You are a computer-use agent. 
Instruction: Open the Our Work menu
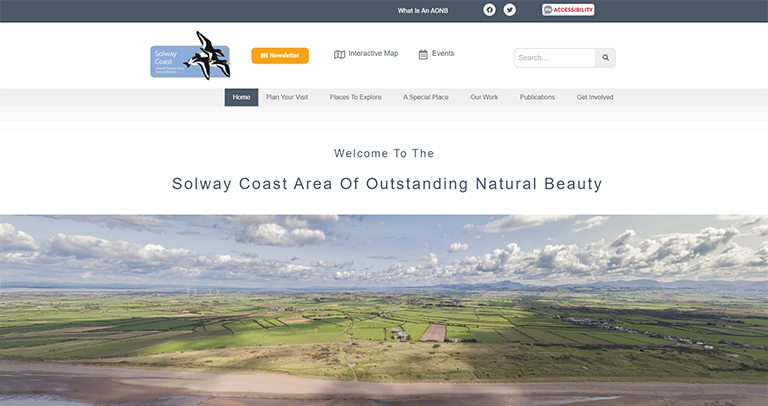tap(484, 97)
